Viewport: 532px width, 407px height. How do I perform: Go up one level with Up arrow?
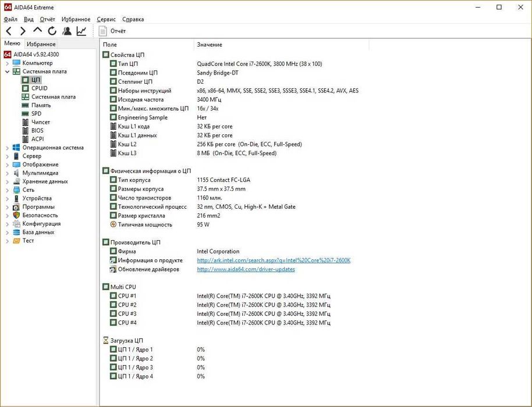point(37,30)
